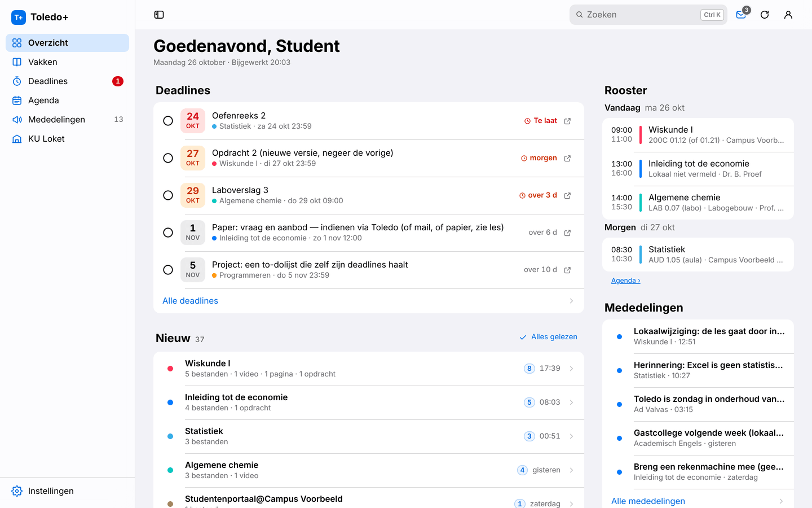Open the Herinnering: Excel announcement
Image resolution: width=812 pixels, height=508 pixels.
(x=698, y=370)
